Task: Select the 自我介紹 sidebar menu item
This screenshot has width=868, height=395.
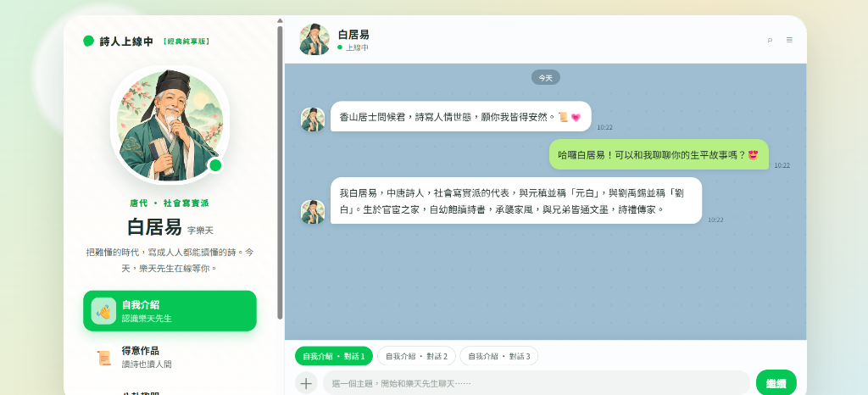Action: tap(170, 311)
